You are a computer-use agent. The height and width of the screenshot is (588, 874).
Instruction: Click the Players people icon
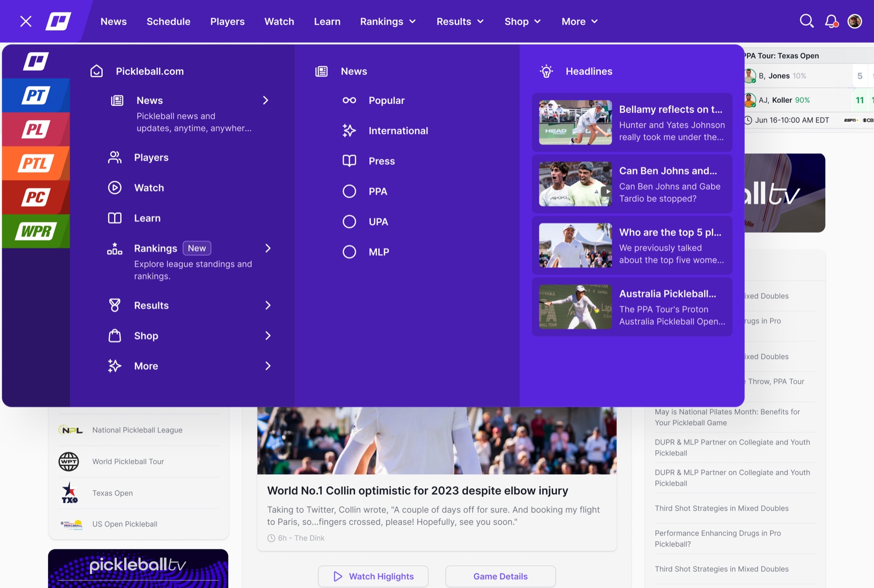115,157
